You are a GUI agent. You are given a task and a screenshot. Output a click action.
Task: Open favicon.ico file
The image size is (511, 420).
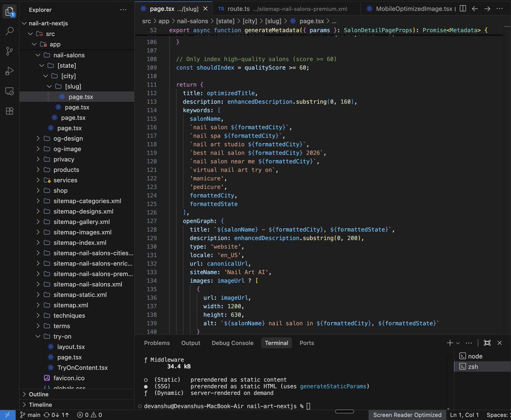coord(77,378)
